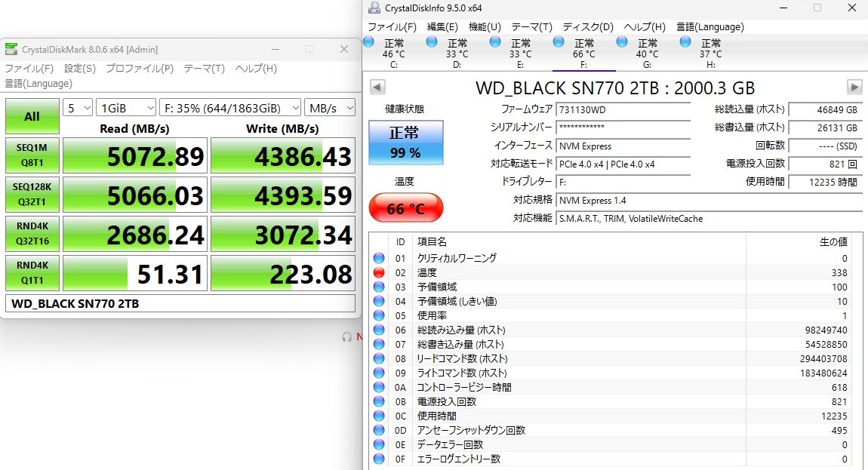Screen dimensions: 868x470
Task: Start the RND4K Q1T1 benchmark
Action: [32, 273]
